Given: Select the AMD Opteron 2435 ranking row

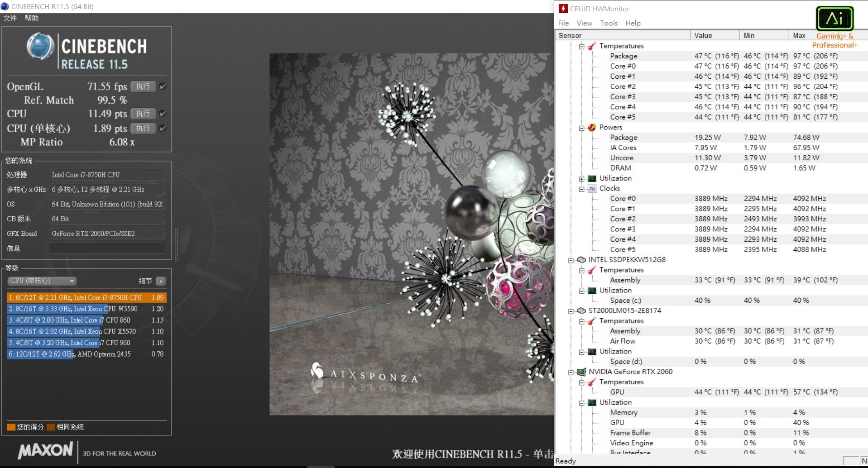Looking at the screenshot, I should pyautogui.click(x=86, y=354).
